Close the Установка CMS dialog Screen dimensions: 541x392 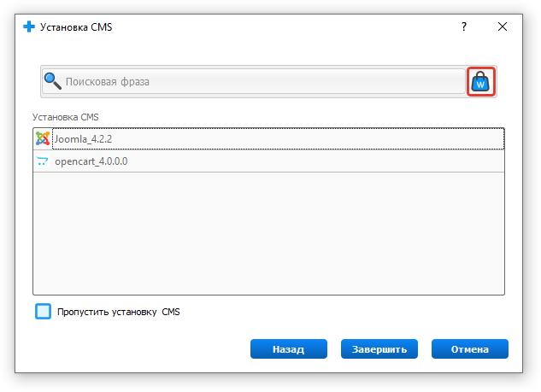(503, 26)
